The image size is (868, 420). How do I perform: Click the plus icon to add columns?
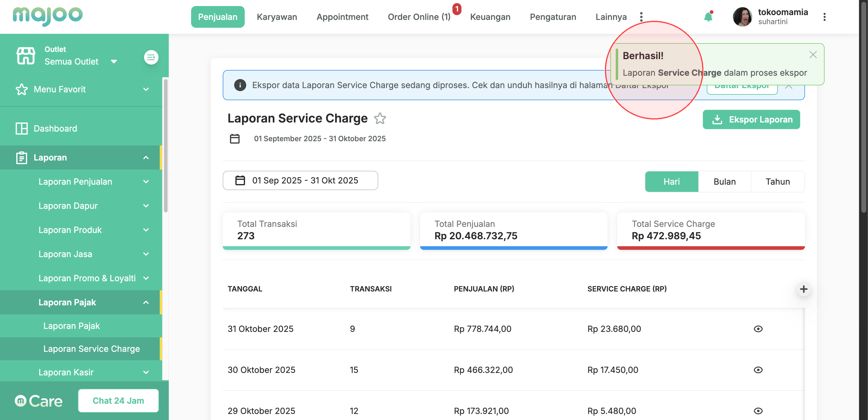pos(803,289)
